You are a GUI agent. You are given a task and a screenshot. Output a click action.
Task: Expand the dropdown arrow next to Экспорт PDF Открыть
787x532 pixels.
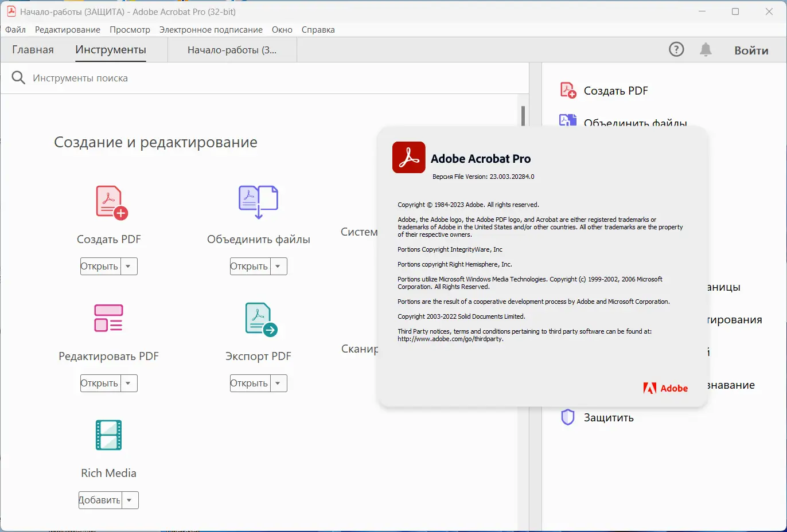tap(278, 383)
